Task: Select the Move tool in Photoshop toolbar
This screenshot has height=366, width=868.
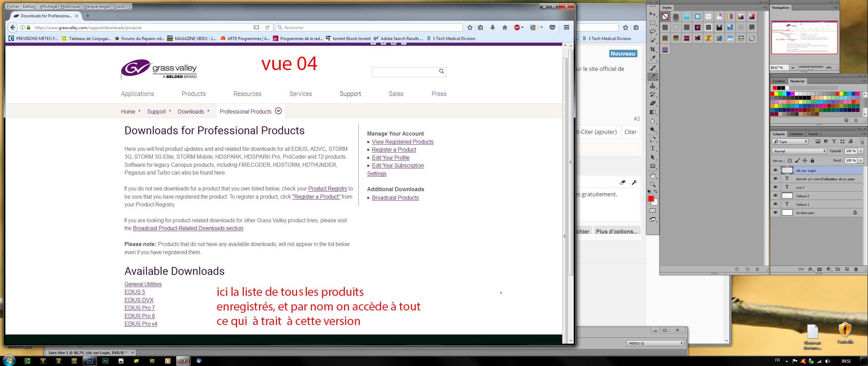Action: (653, 14)
